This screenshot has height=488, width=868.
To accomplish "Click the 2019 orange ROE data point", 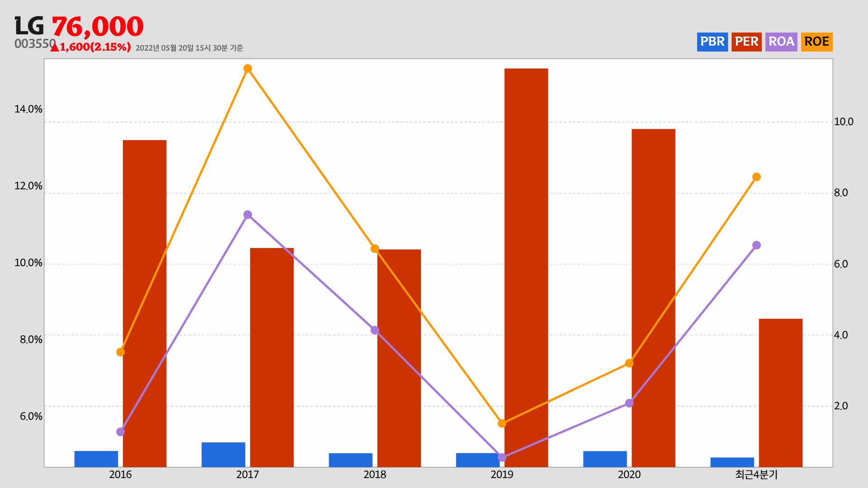I will tap(502, 423).
